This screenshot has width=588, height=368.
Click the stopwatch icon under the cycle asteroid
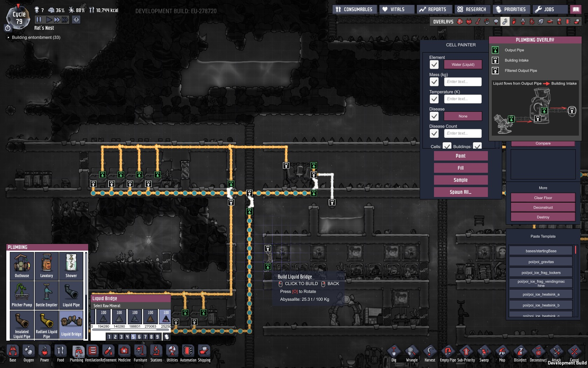point(8,28)
